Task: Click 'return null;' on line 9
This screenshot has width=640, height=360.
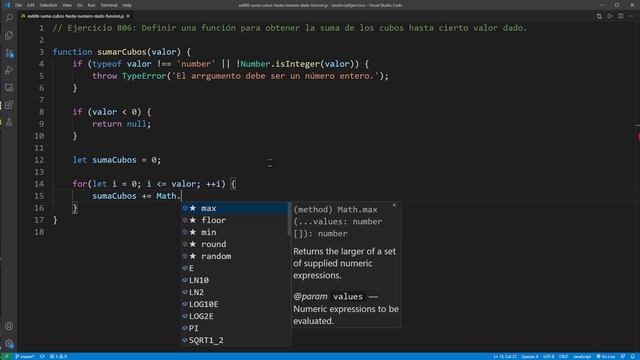Action: [x=122, y=124]
